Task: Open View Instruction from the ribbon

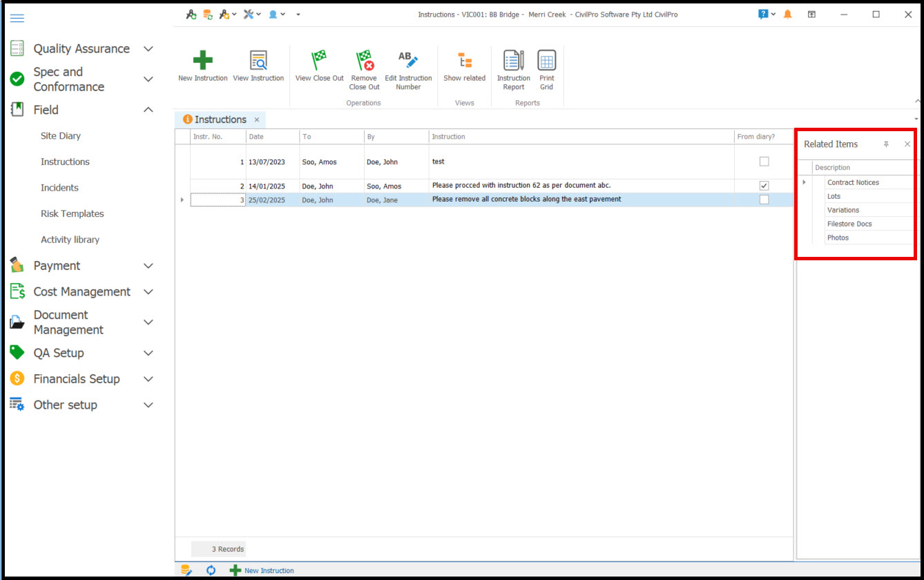Action: click(258, 61)
